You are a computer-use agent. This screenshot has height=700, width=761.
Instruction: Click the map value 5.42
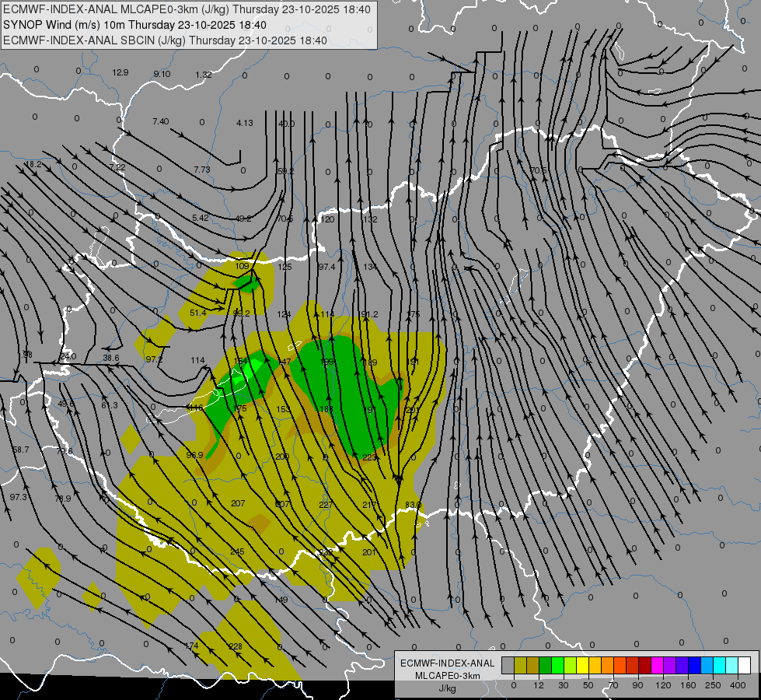coord(201,218)
